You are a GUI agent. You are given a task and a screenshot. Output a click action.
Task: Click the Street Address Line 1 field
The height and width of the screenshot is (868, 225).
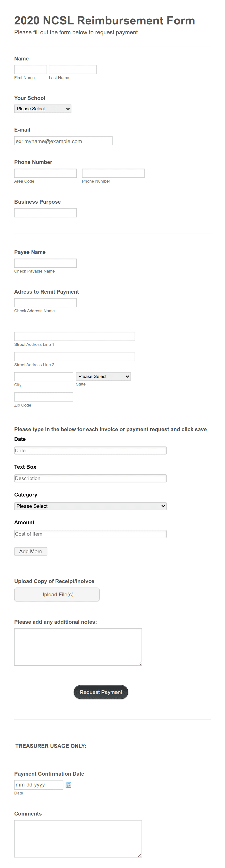[x=74, y=336]
